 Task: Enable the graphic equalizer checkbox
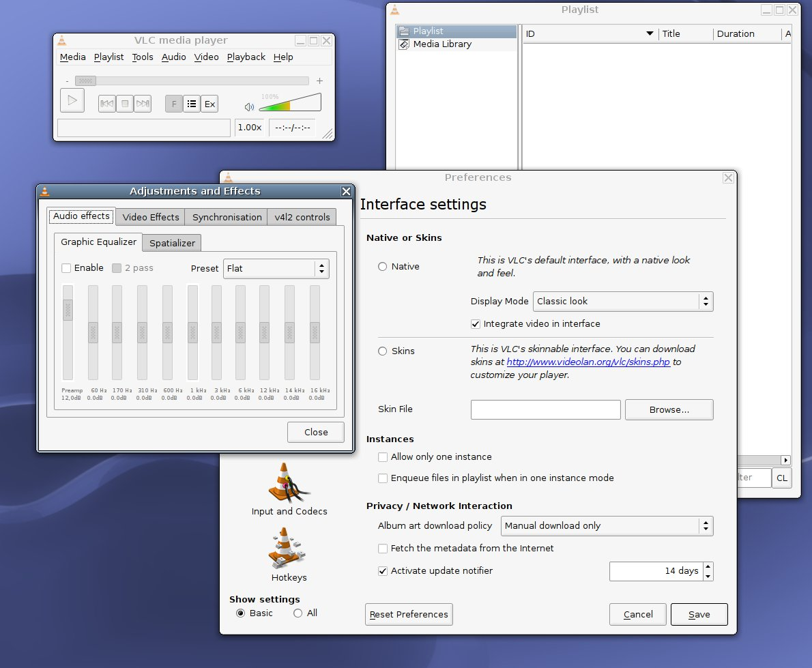[67, 268]
